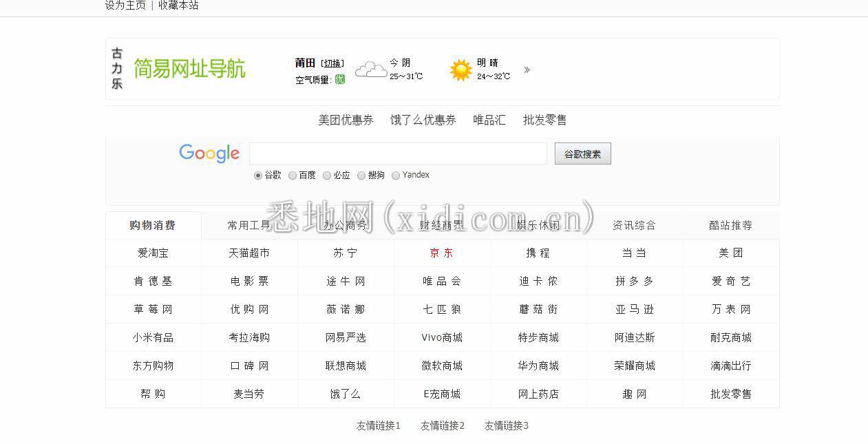This screenshot has height=444, width=868.
Task: Open the 小米有品 site link
Action: (153, 338)
